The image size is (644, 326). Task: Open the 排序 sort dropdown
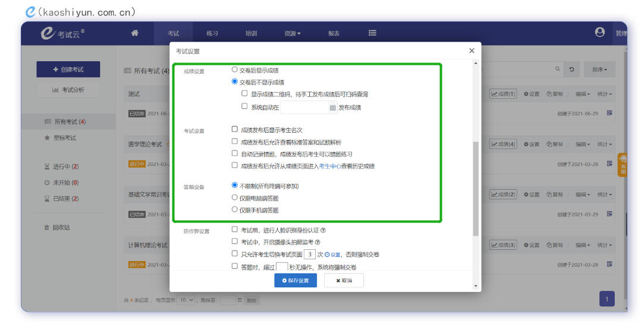(599, 70)
